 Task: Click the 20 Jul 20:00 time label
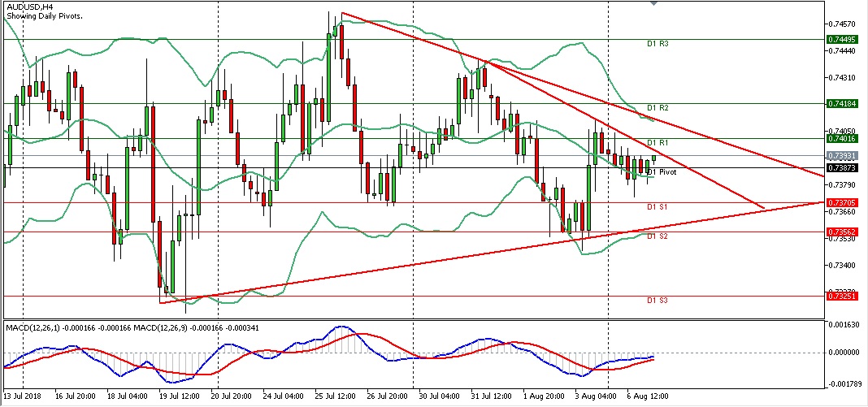coord(231,396)
